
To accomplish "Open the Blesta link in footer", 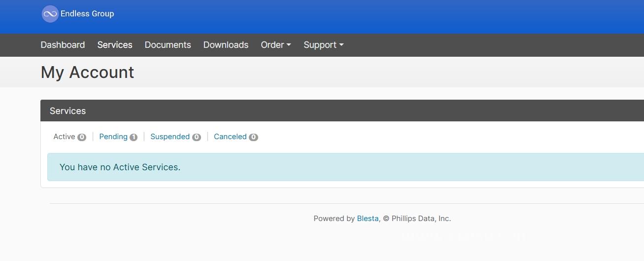I will tap(368, 219).
